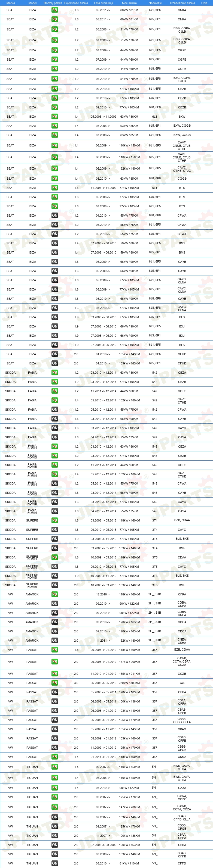This screenshot has height=868, width=213.
Task: Select the 12.2010 -> production date cell
Action: click(103, 594)
